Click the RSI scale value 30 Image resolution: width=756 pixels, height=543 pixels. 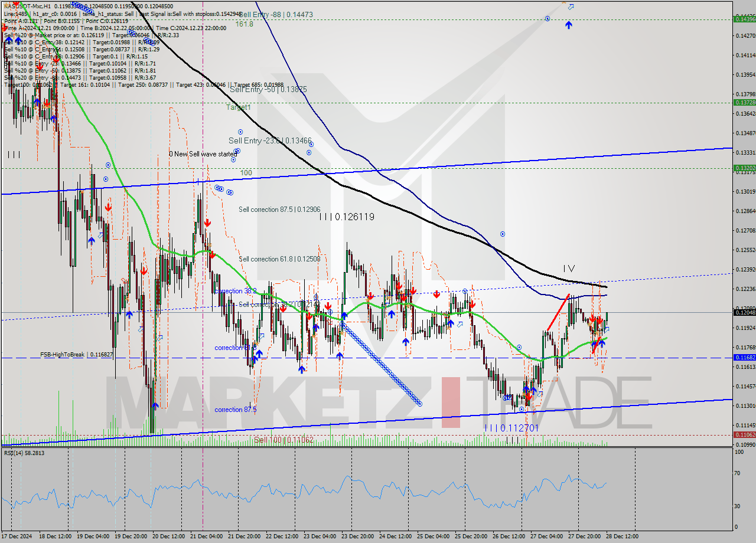737,506
